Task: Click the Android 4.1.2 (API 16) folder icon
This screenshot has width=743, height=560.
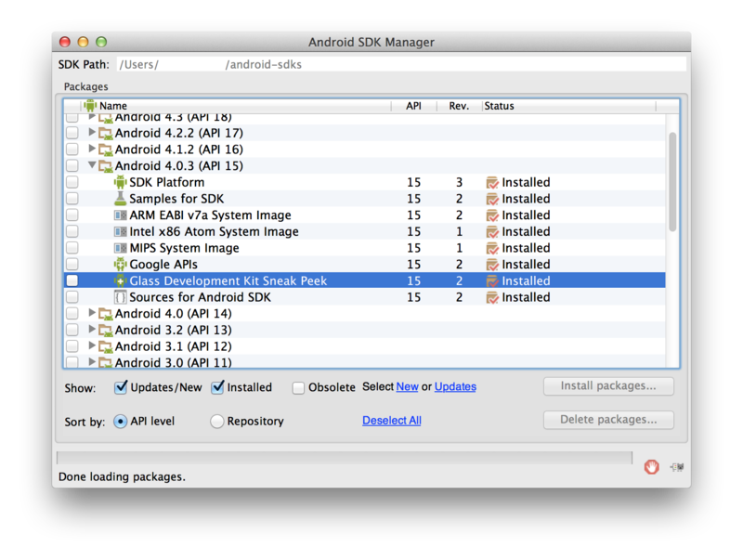Action: point(106,150)
